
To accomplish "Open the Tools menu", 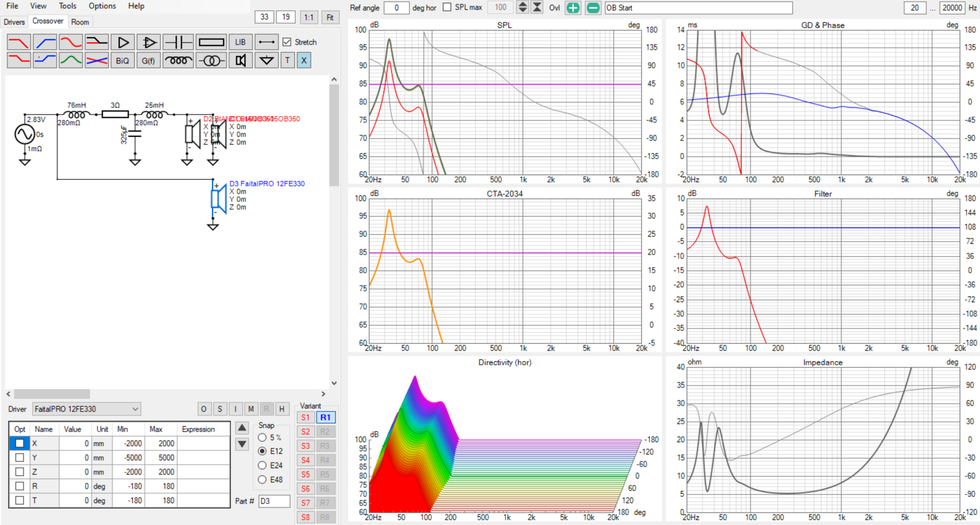I will pyautogui.click(x=67, y=6).
